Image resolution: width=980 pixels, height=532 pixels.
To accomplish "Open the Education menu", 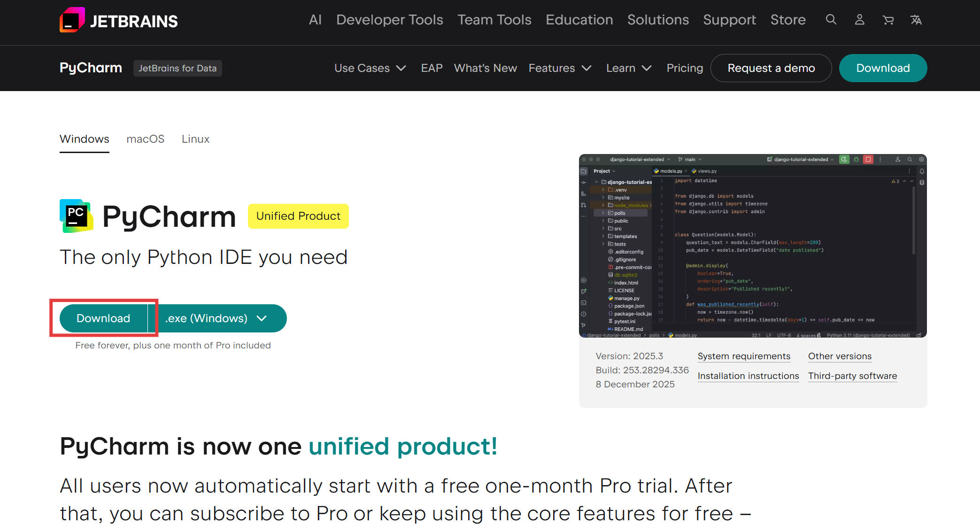I will [x=579, y=20].
